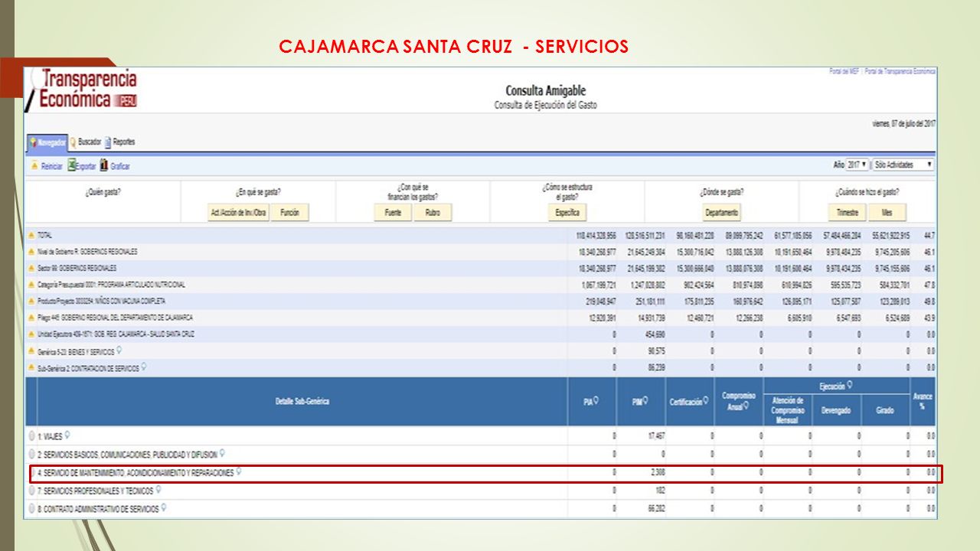Select radio for 2: Servicios Básicos, Comunicaciones
980x551 pixels.
[32, 454]
